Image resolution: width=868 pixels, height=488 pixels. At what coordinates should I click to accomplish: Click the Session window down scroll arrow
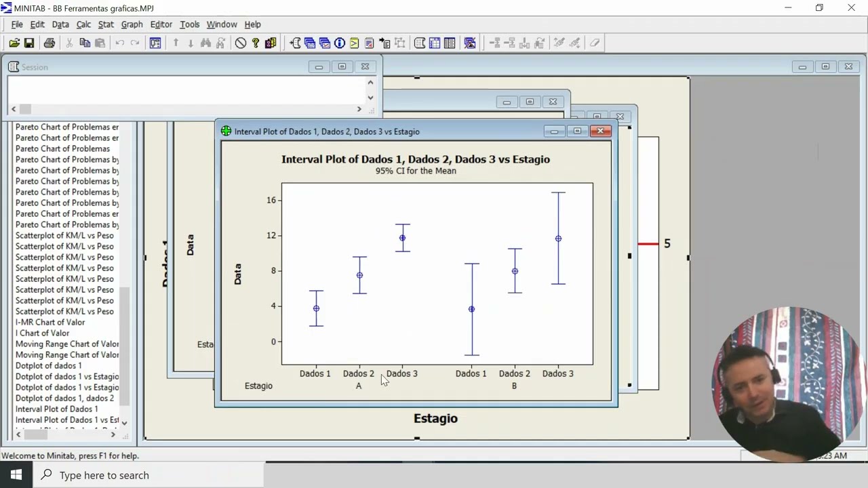click(x=370, y=97)
